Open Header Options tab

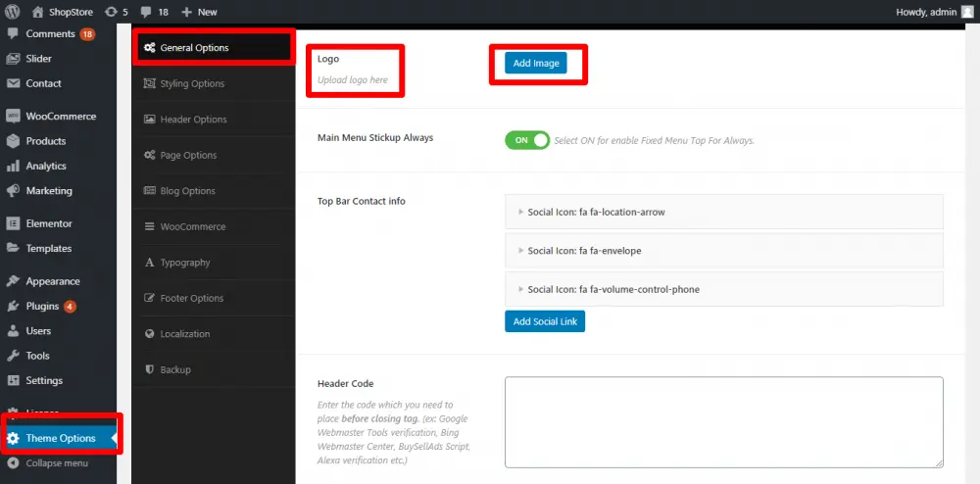click(x=213, y=120)
